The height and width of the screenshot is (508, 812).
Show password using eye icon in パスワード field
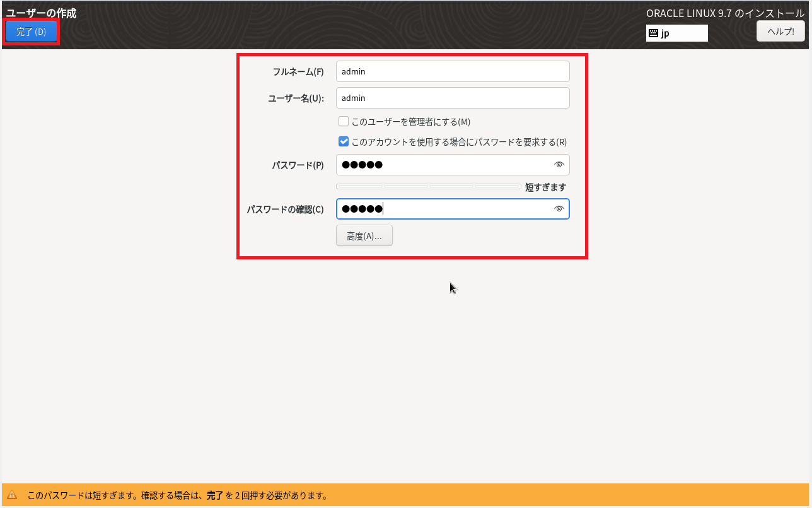[558, 165]
